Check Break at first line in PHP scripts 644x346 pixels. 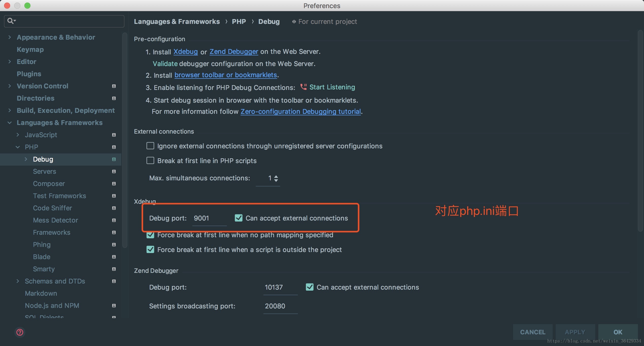tap(150, 161)
